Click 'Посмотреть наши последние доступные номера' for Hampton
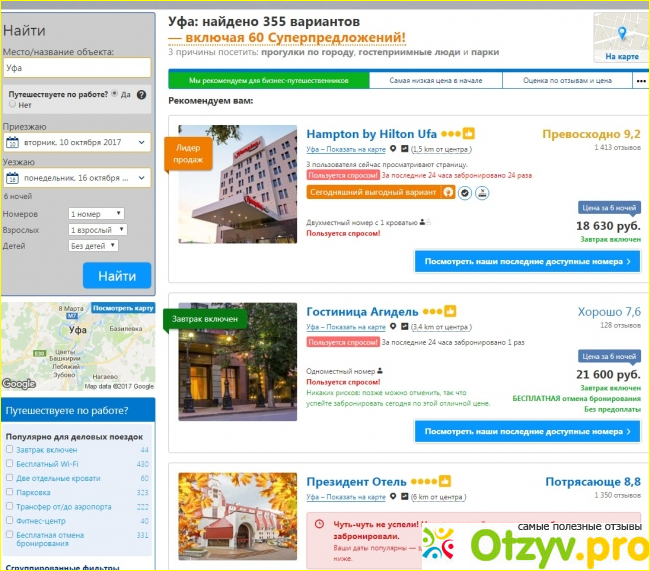This screenshot has height=571, width=650. [x=527, y=262]
